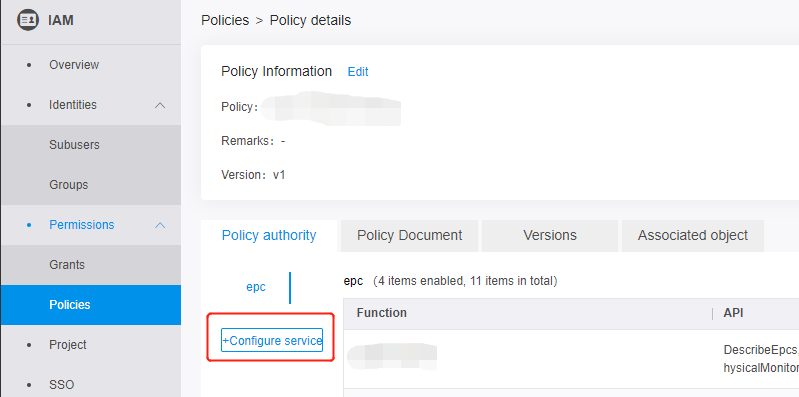This screenshot has width=799, height=397.
Task: Select the Permissions sidebar item
Action: tap(82, 225)
